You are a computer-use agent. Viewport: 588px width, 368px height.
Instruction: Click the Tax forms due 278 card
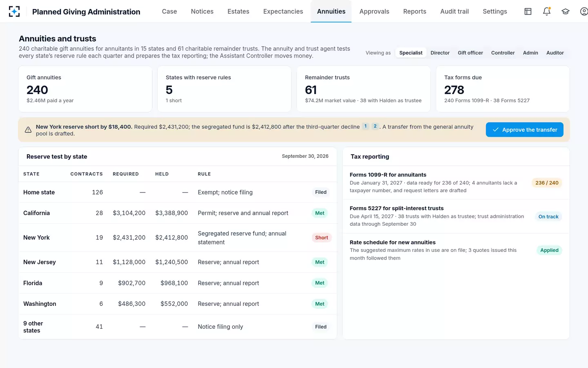[x=503, y=89]
